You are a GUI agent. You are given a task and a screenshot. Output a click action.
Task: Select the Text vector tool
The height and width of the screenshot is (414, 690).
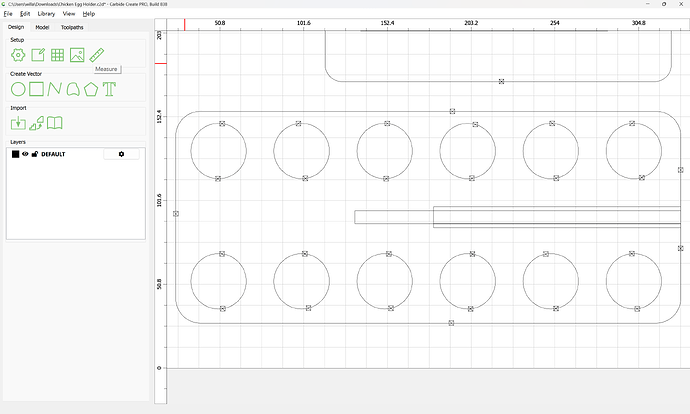(109, 89)
